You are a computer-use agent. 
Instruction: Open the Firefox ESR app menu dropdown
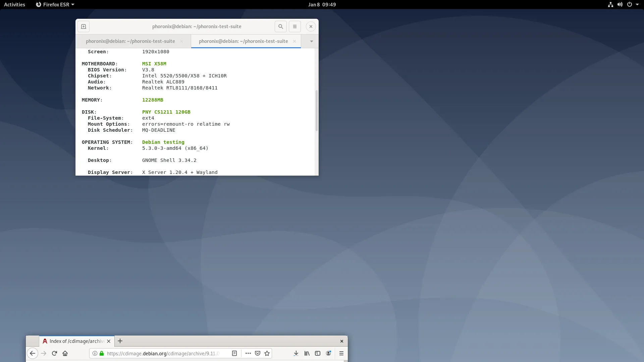[55, 4]
